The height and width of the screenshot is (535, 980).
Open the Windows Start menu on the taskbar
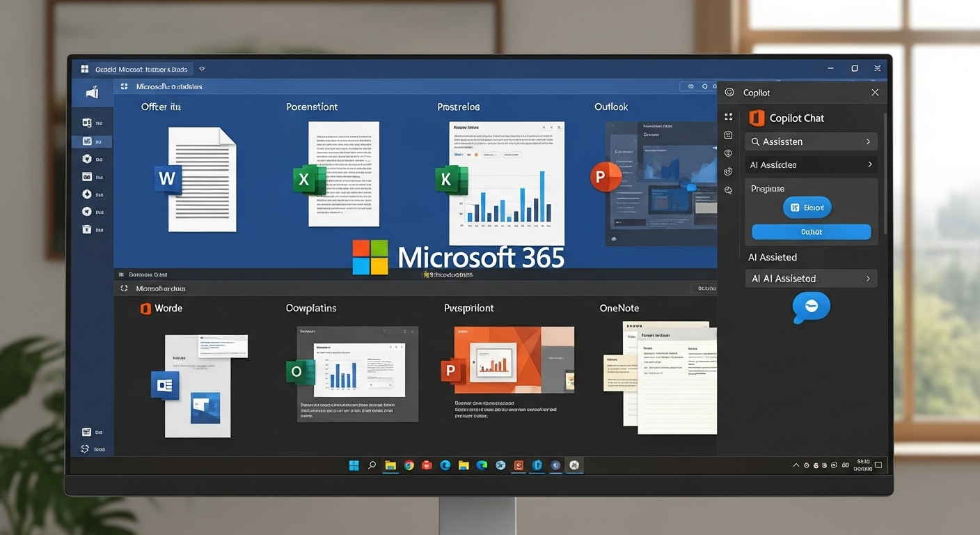point(354,465)
